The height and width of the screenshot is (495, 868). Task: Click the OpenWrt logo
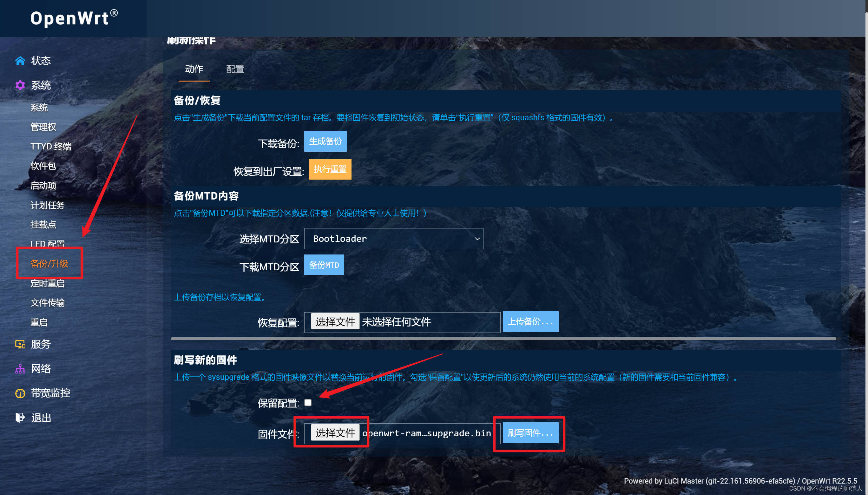[74, 18]
